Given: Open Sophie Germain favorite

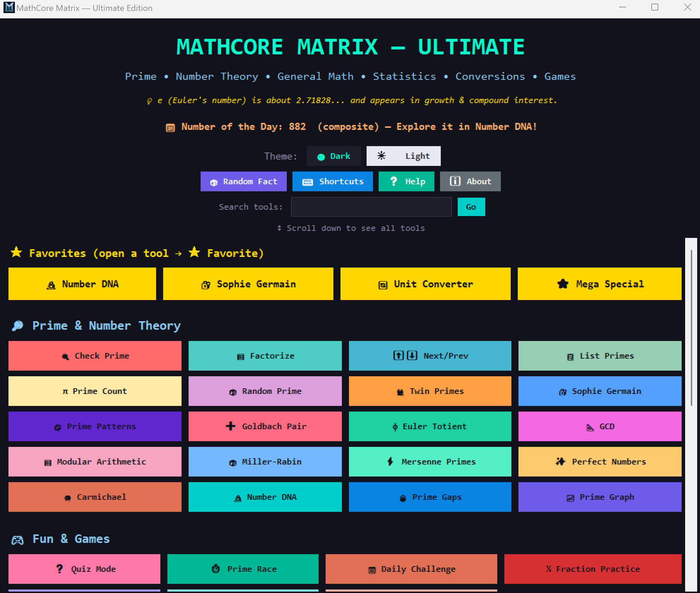Looking at the screenshot, I should pyautogui.click(x=248, y=284).
